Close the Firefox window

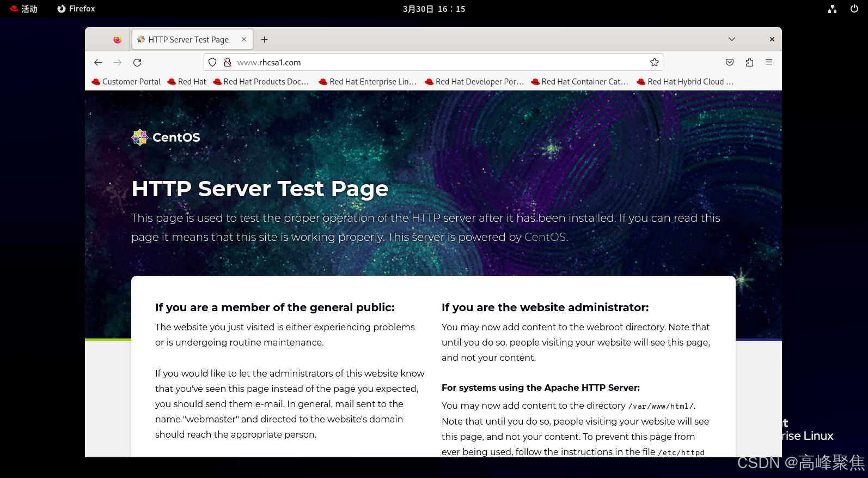pos(772,39)
